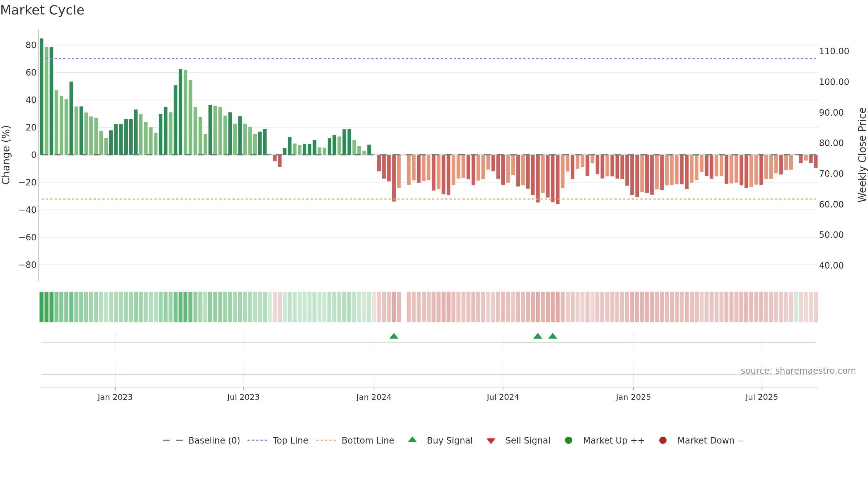This screenshot has height=488, width=868.
Task: Toggle the Market Up ++ legend entry
Action: [604, 440]
